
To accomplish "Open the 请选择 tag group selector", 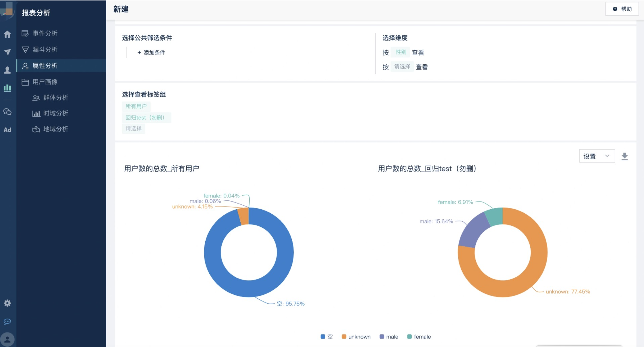I will (133, 128).
